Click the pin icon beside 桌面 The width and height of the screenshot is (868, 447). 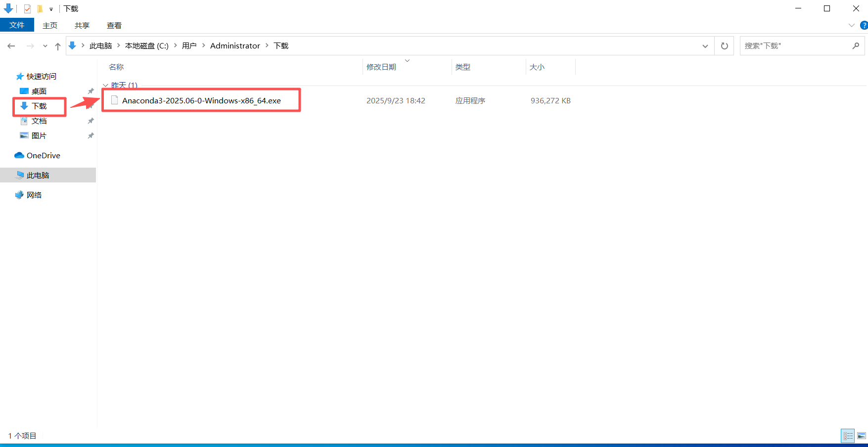pyautogui.click(x=91, y=91)
